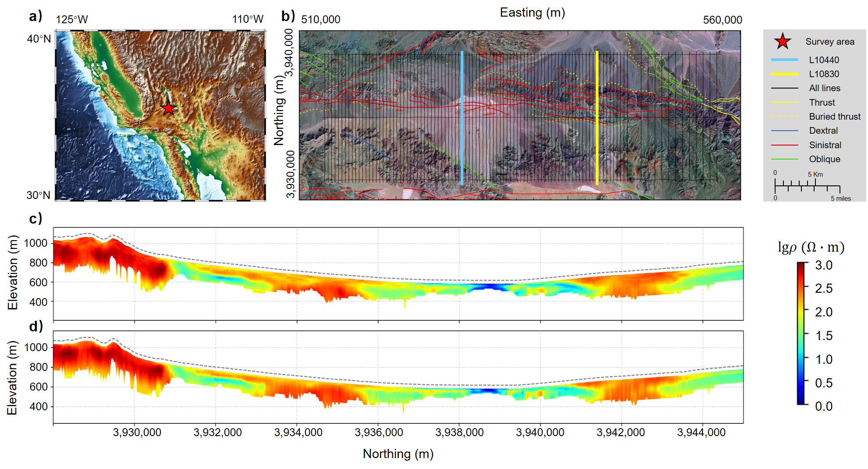Click the "b)" panel label
This screenshot has width=868, height=469.
[288, 16]
